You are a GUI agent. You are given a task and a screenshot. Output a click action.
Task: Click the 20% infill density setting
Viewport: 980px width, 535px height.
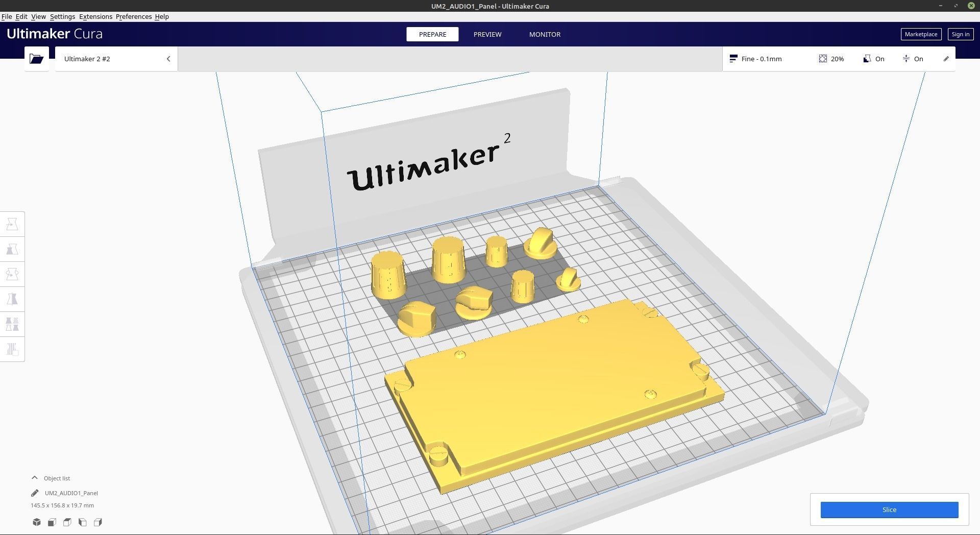[831, 59]
